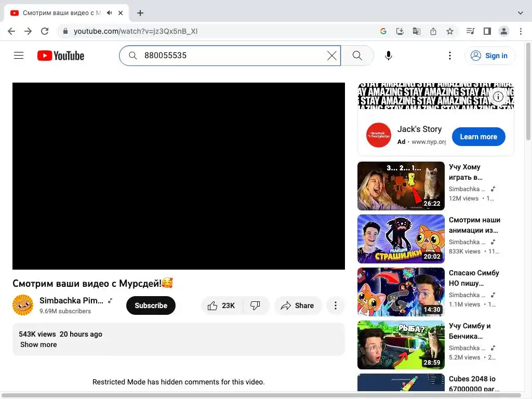The height and width of the screenshot is (399, 532).
Task: Click the black video player
Action: [179, 176]
